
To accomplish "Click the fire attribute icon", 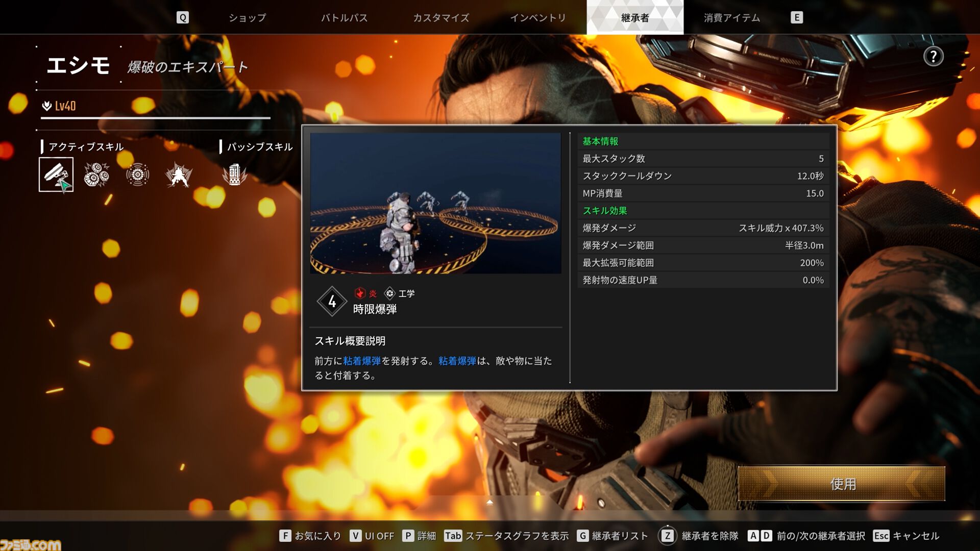I will coord(360,293).
